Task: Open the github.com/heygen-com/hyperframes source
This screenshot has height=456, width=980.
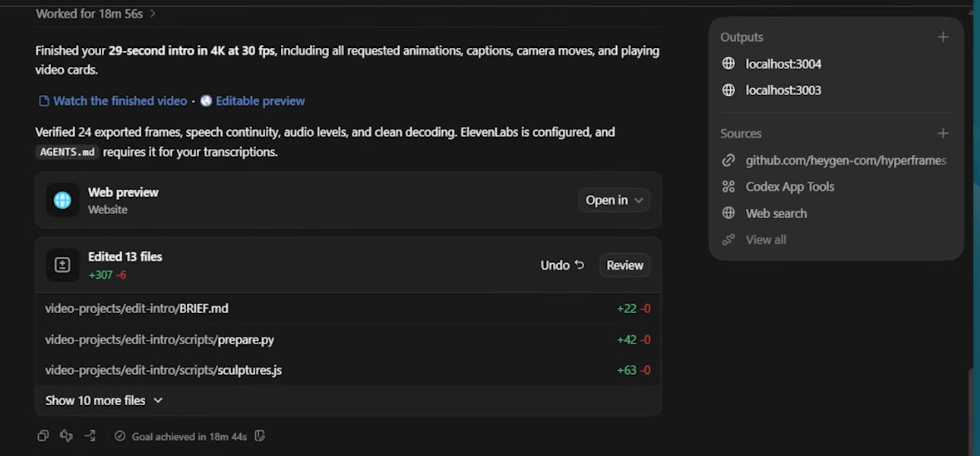Action: tap(846, 160)
